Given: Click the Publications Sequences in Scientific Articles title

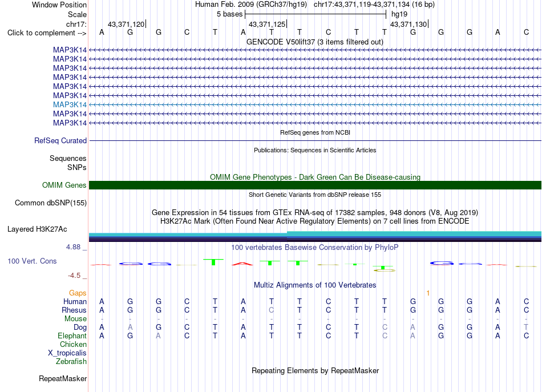Looking at the screenshot, I should [x=315, y=150].
